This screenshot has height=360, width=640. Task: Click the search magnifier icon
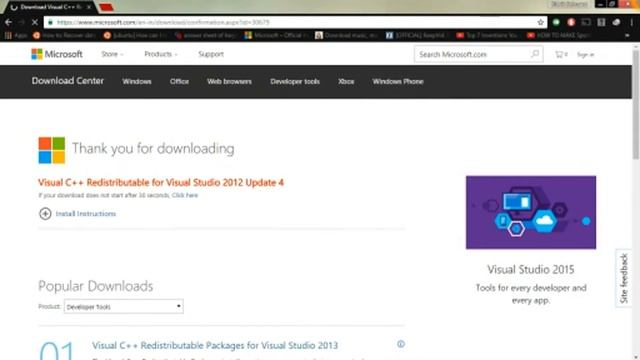[535, 54]
